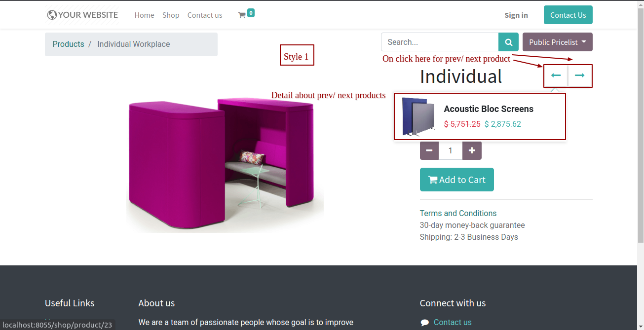This screenshot has width=644, height=330.
Task: Open Acoustic Bloc Screens product thumbnail
Action: pyautogui.click(x=418, y=116)
